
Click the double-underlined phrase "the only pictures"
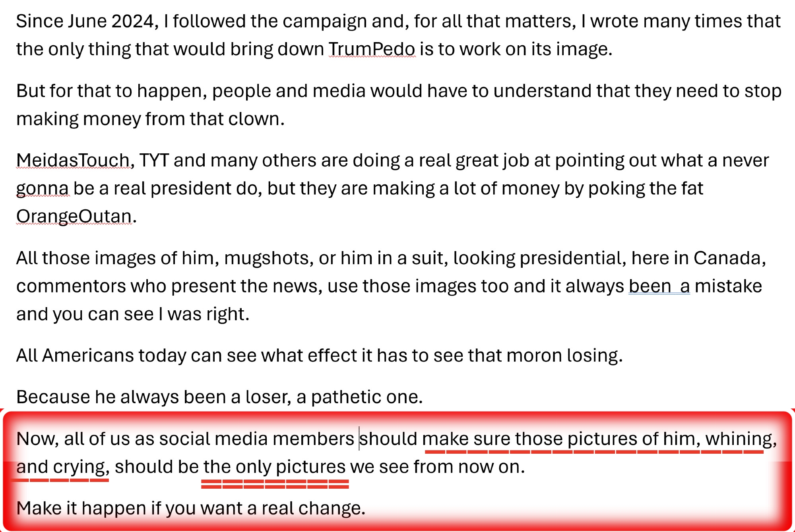click(274, 467)
